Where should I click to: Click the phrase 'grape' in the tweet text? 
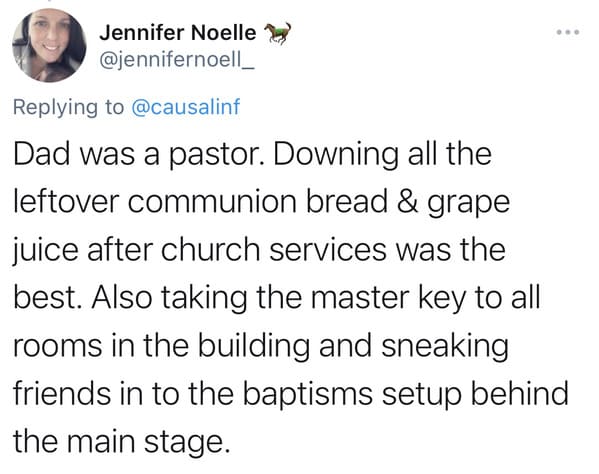[x=468, y=204]
